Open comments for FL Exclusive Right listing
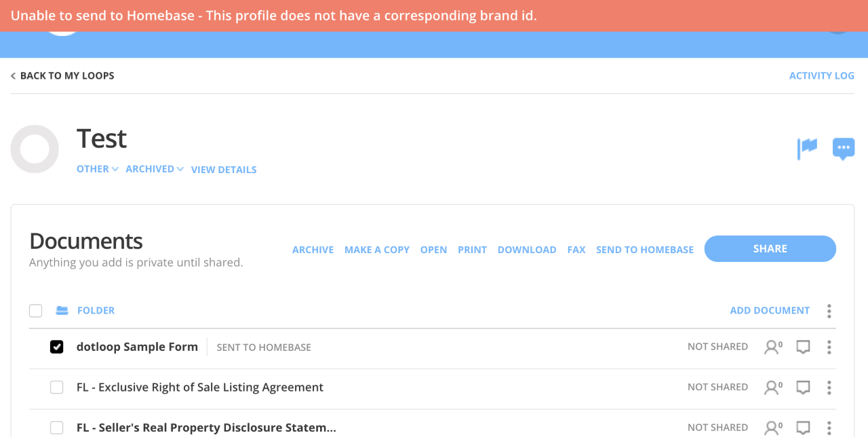This screenshot has width=868, height=437. click(803, 387)
